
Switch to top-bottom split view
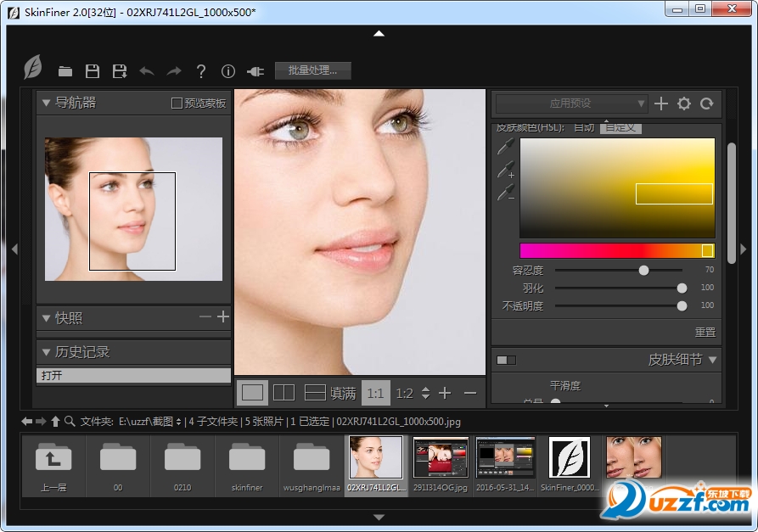click(315, 393)
